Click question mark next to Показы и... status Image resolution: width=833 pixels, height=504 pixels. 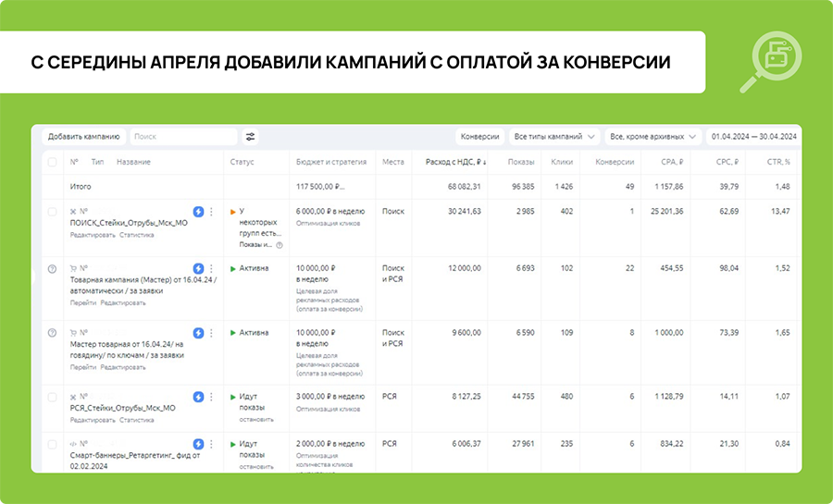coord(280,245)
